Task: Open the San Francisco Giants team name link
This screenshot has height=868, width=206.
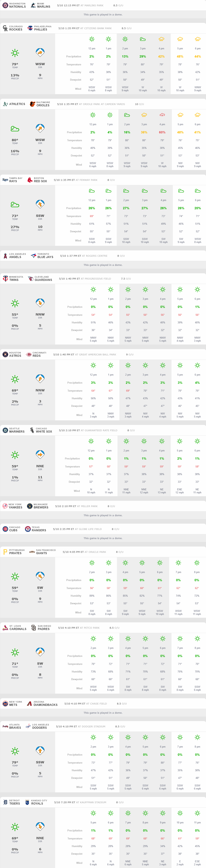Action: coord(46,552)
